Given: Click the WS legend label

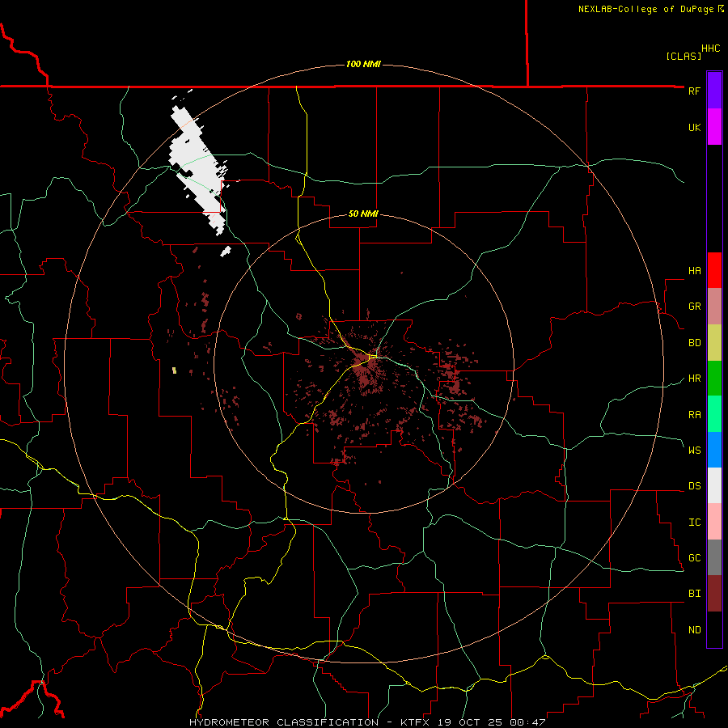Looking at the screenshot, I should point(694,450).
